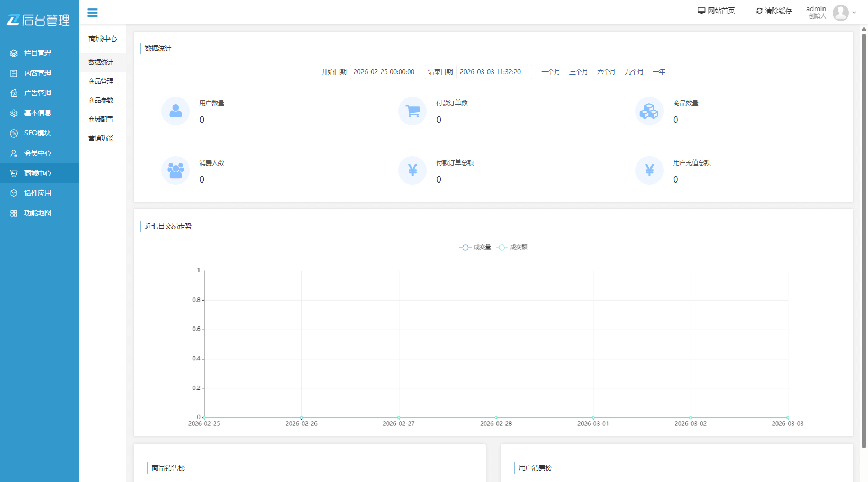Click the 广告管理 sidebar icon

click(13, 93)
